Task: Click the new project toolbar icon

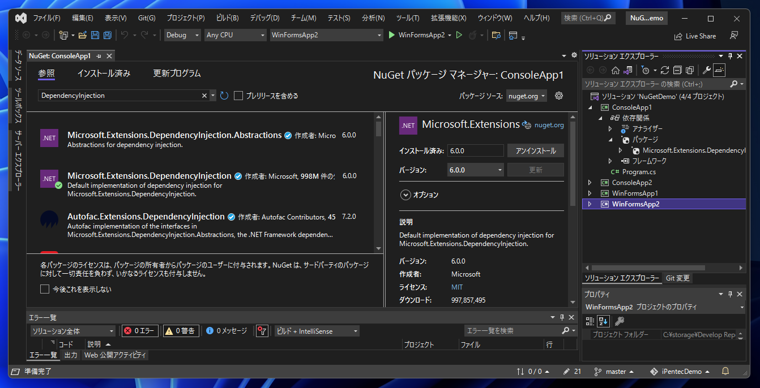Action: 63,35
